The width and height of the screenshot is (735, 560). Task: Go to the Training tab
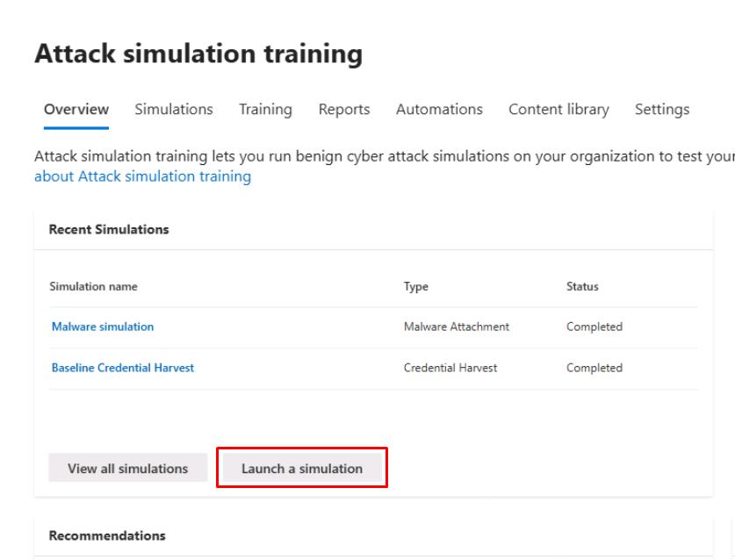pyautogui.click(x=265, y=110)
